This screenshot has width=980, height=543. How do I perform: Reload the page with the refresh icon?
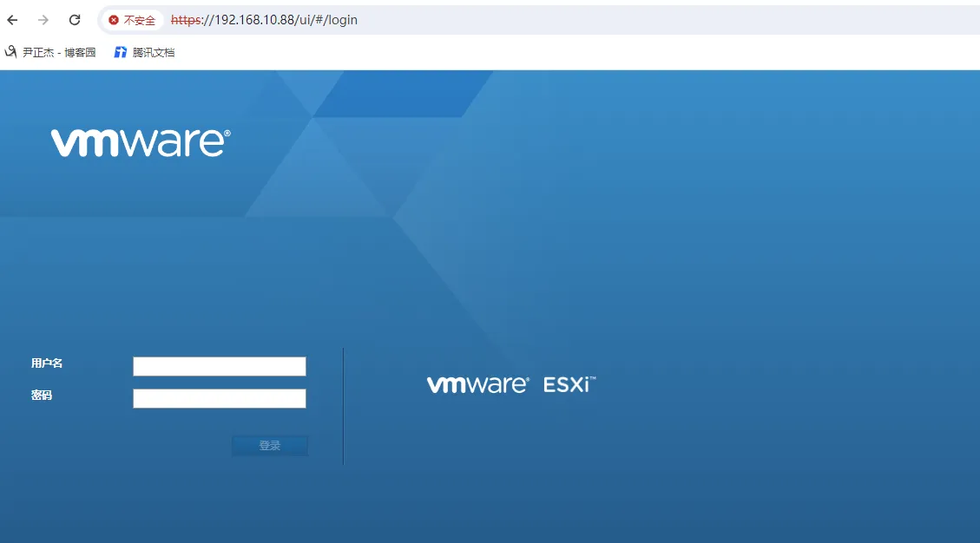(75, 20)
